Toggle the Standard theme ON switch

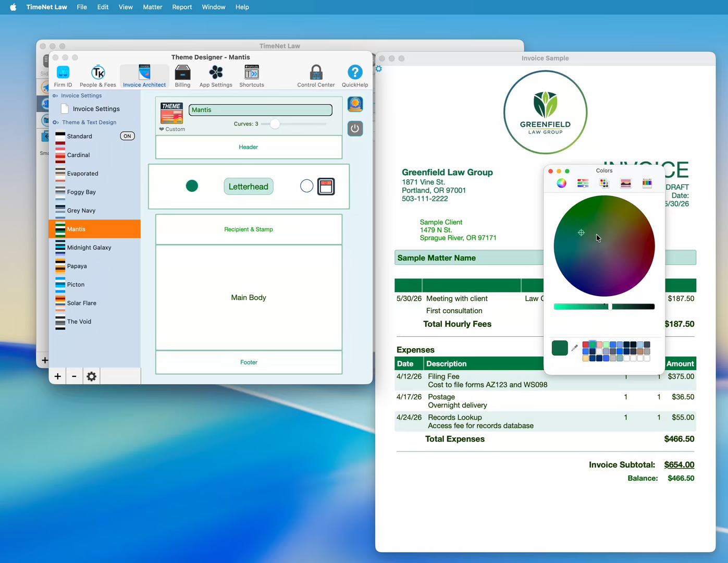coord(127,136)
